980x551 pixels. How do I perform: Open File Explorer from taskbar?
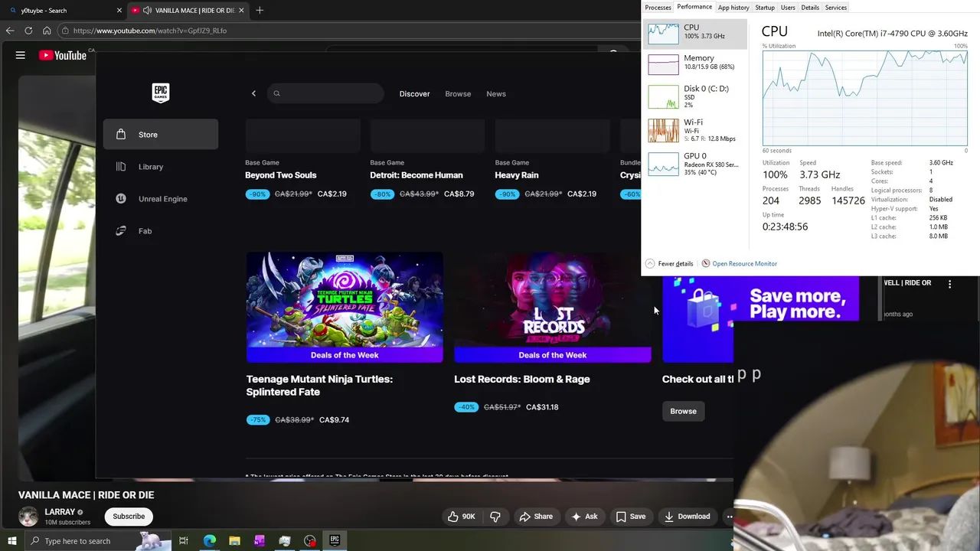point(234,541)
